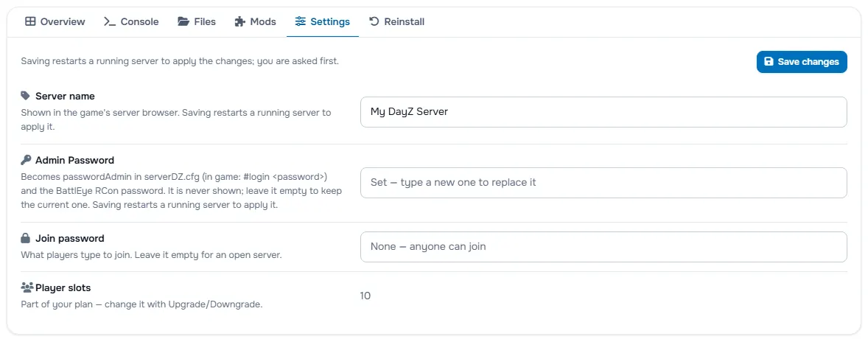Image resolution: width=868 pixels, height=342 pixels.
Task: Click the Join password heading text
Action: (70, 239)
